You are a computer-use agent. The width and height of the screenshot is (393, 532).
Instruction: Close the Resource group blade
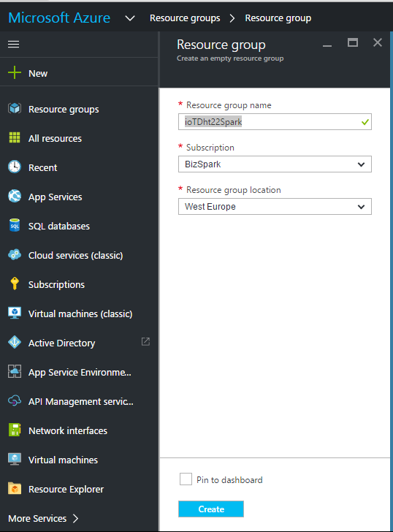point(378,42)
